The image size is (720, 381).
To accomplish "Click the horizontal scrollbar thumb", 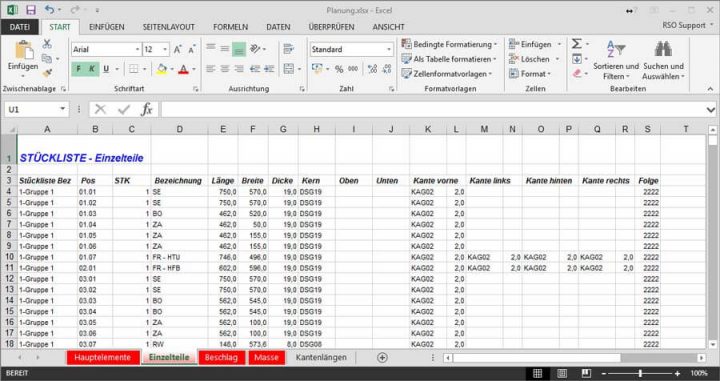I will click(536, 358).
